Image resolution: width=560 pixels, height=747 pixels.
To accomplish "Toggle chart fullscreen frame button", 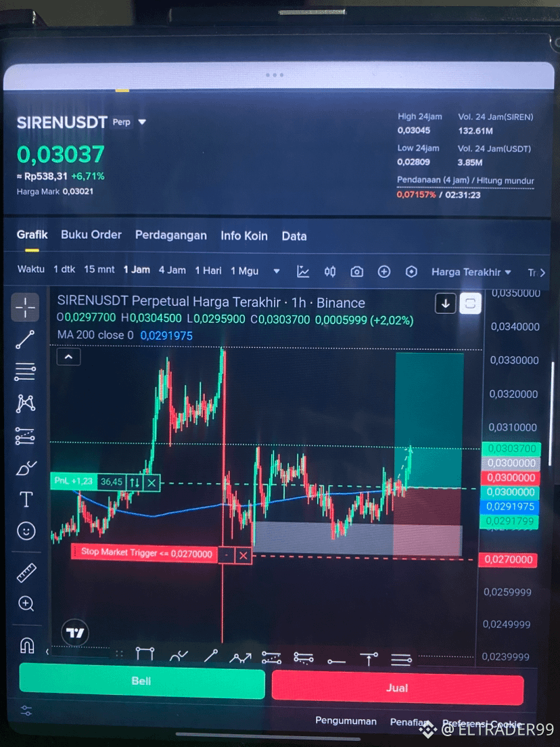I will [470, 303].
